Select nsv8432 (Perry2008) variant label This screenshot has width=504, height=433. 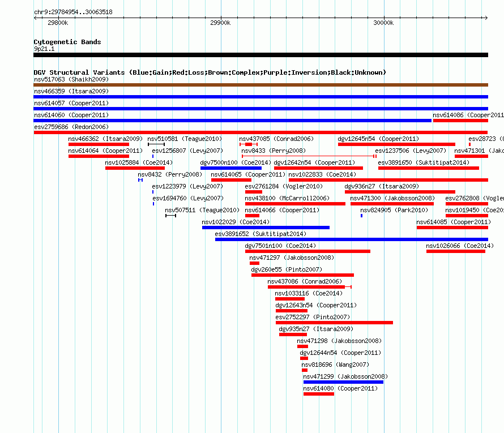pos(170,174)
